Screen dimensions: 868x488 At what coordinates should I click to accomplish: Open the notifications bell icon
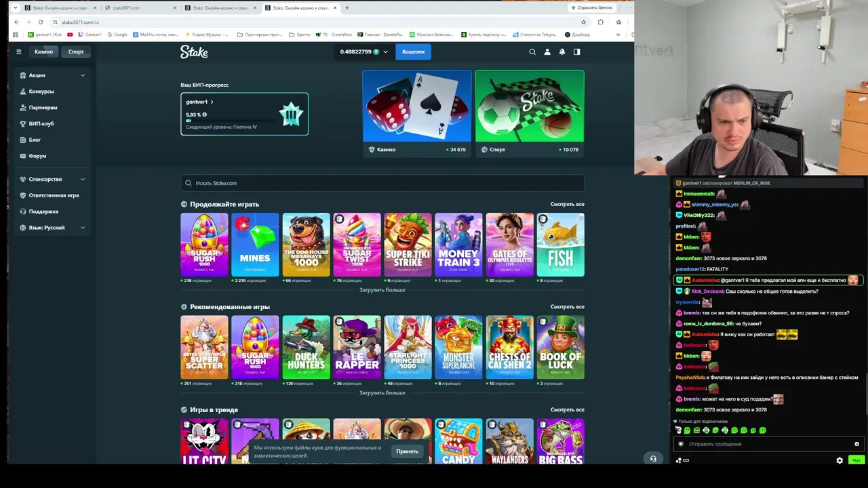click(x=562, y=52)
